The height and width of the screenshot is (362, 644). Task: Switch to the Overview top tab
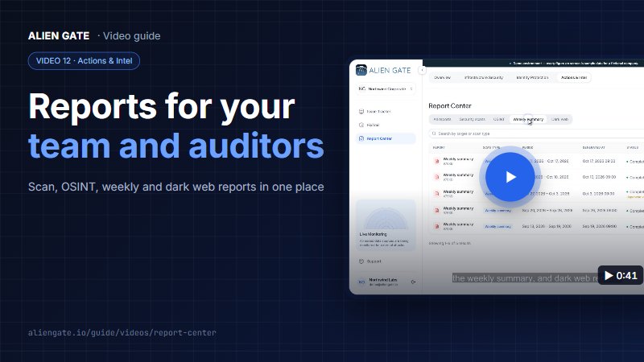coord(442,77)
